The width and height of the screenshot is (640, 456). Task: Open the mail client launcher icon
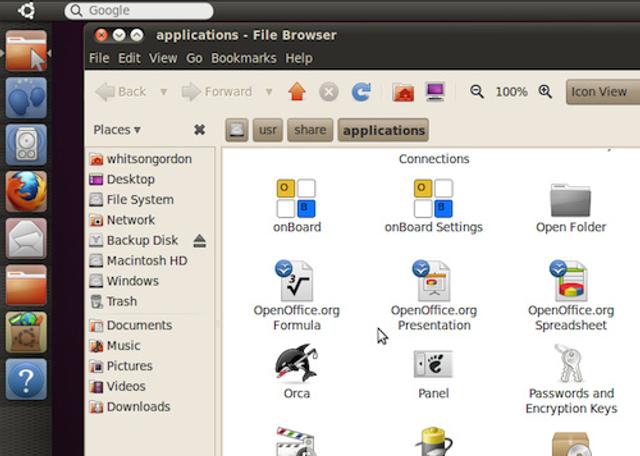[x=26, y=238]
